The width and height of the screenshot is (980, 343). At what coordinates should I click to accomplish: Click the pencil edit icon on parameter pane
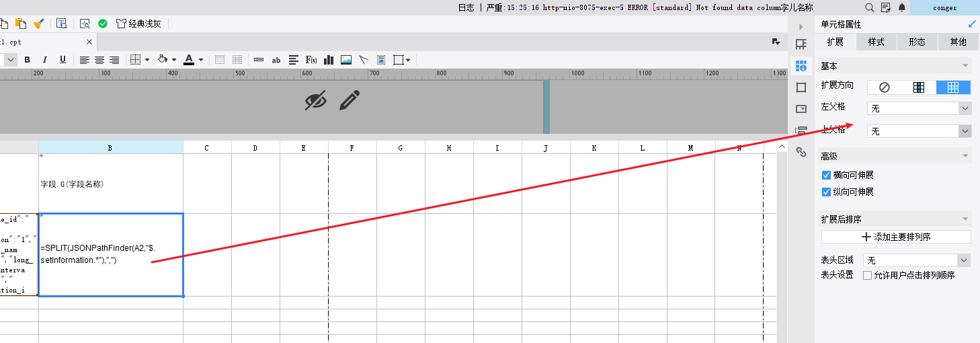coord(349,100)
